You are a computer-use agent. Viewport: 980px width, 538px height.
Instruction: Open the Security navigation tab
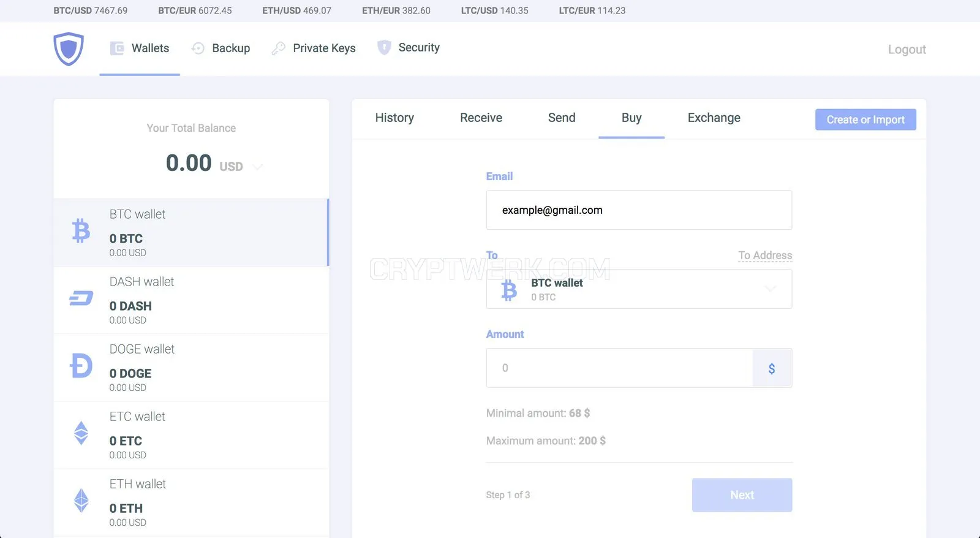409,47
